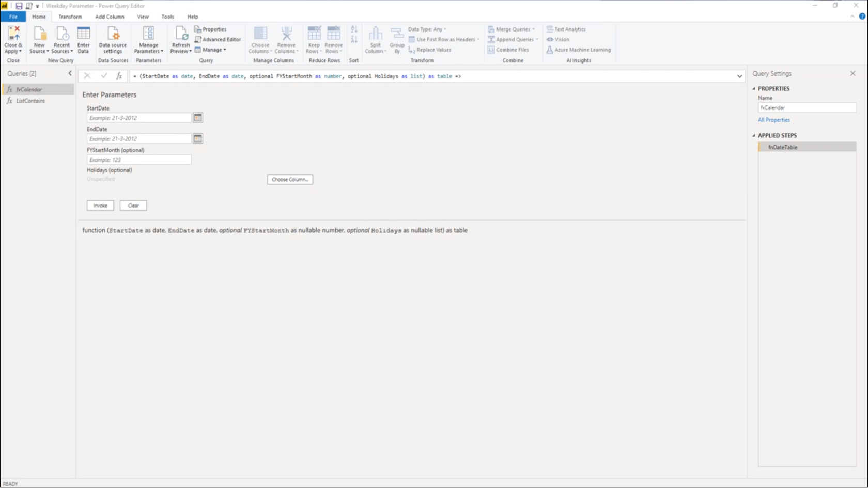
Task: Click the Invoke button
Action: click(100, 206)
